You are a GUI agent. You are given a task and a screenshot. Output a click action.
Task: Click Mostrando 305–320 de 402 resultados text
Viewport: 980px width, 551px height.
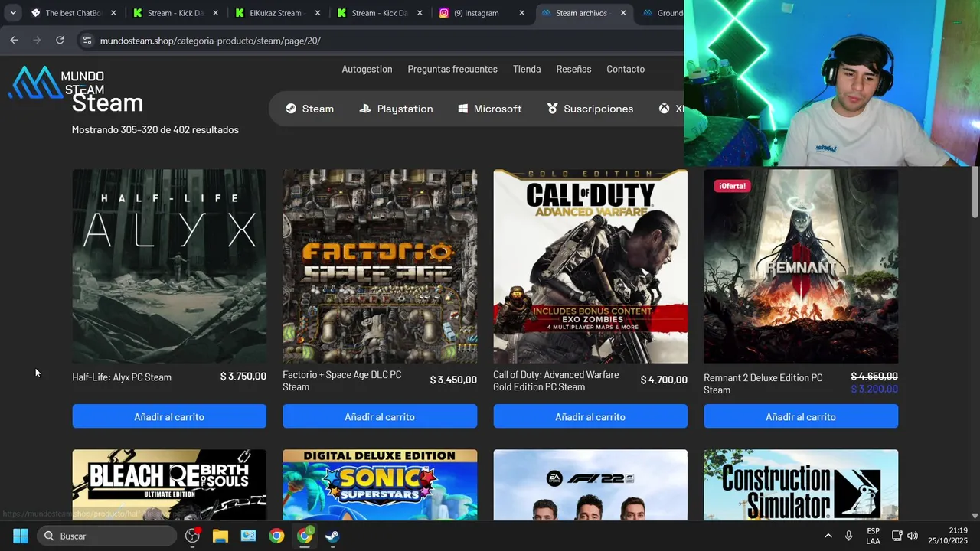[x=155, y=129]
